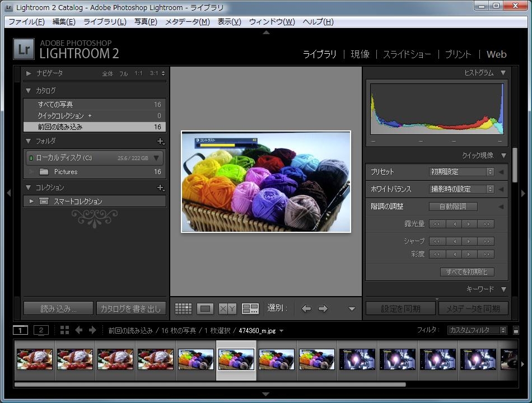
Task: Click the 自動階調 button
Action: pos(453,207)
